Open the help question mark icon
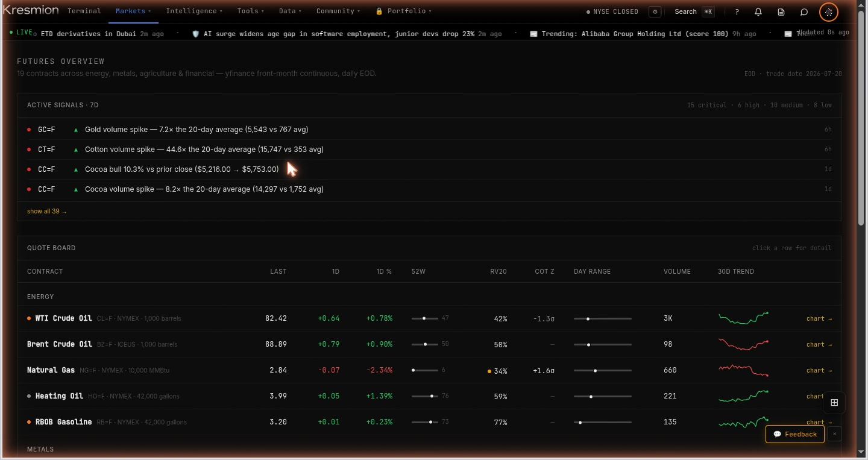The width and height of the screenshot is (868, 460). [x=737, y=11]
